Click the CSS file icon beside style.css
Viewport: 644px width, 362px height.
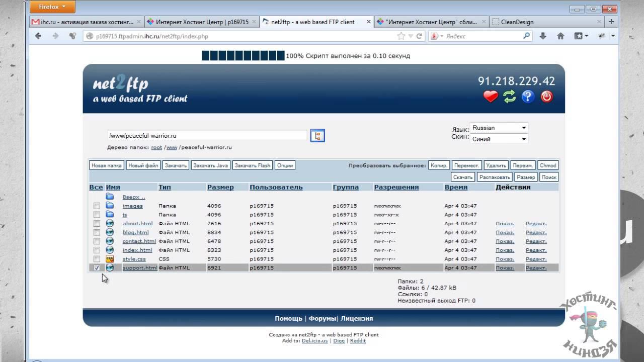110,258
